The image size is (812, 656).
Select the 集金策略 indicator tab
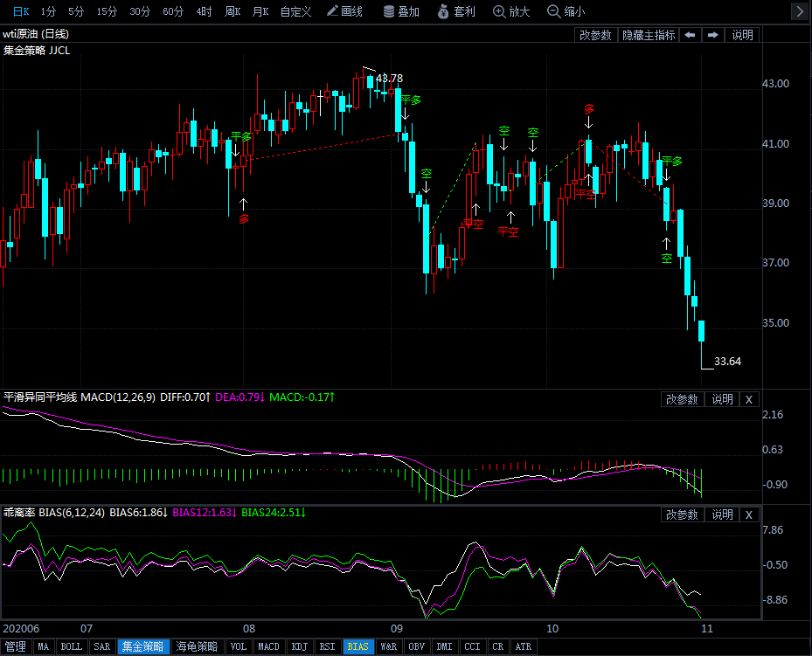[143, 646]
